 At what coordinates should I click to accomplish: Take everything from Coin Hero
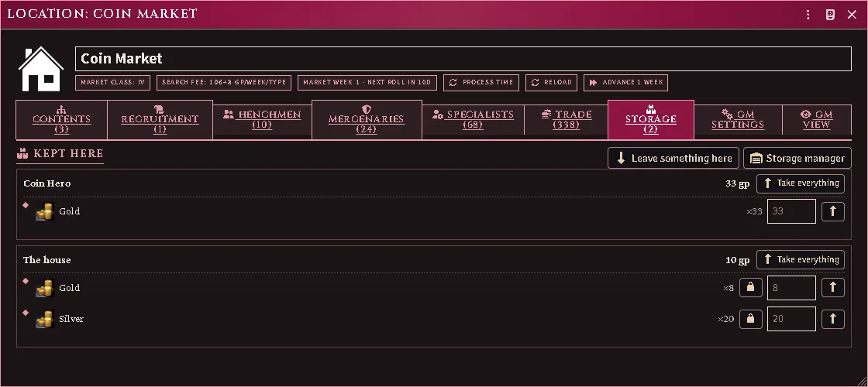(801, 183)
